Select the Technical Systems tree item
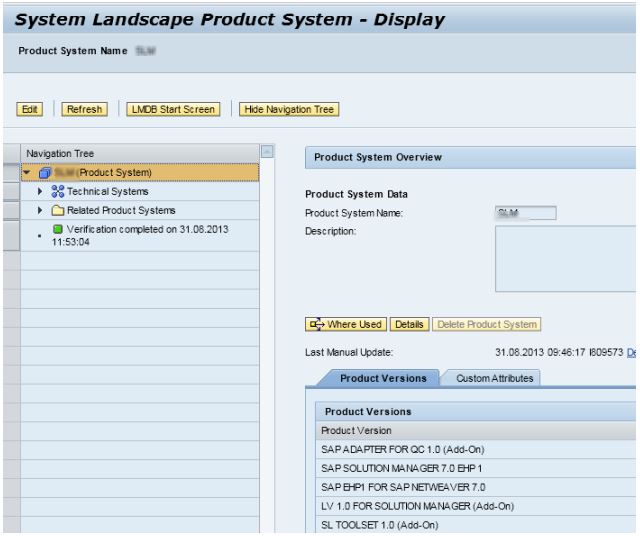Image resolution: width=640 pixels, height=536 pixels. tap(140, 191)
